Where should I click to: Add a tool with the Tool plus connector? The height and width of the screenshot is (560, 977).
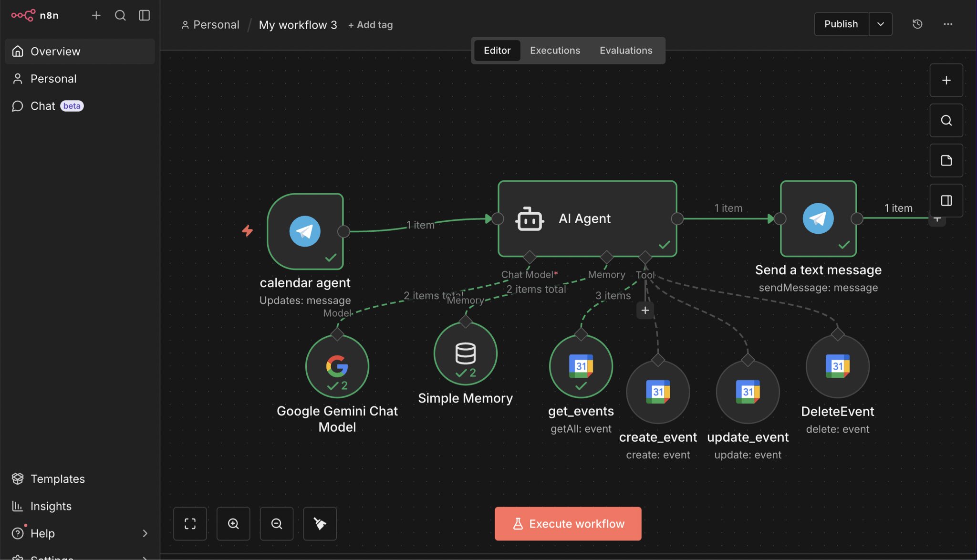[645, 311]
